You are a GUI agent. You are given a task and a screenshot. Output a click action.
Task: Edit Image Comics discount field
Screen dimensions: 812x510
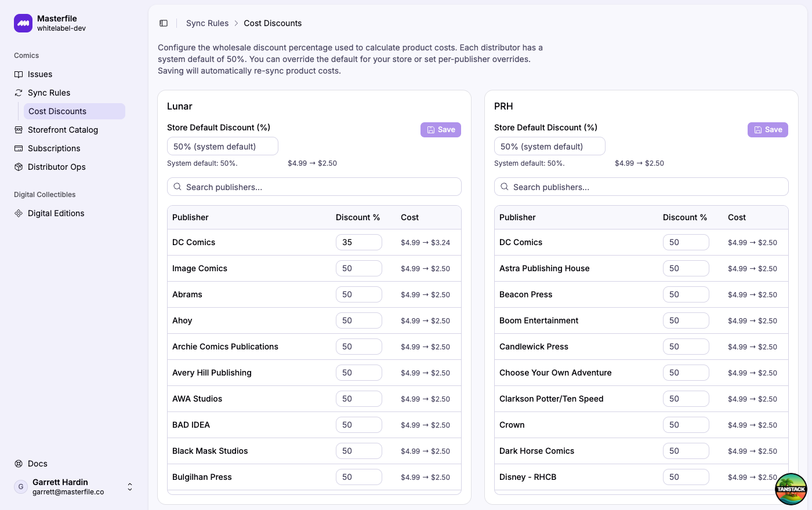coord(359,268)
